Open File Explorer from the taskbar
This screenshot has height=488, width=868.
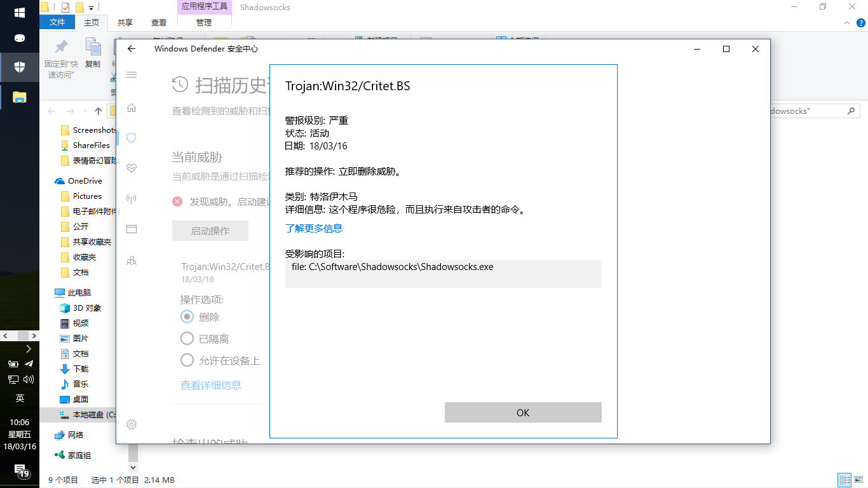pyautogui.click(x=20, y=97)
